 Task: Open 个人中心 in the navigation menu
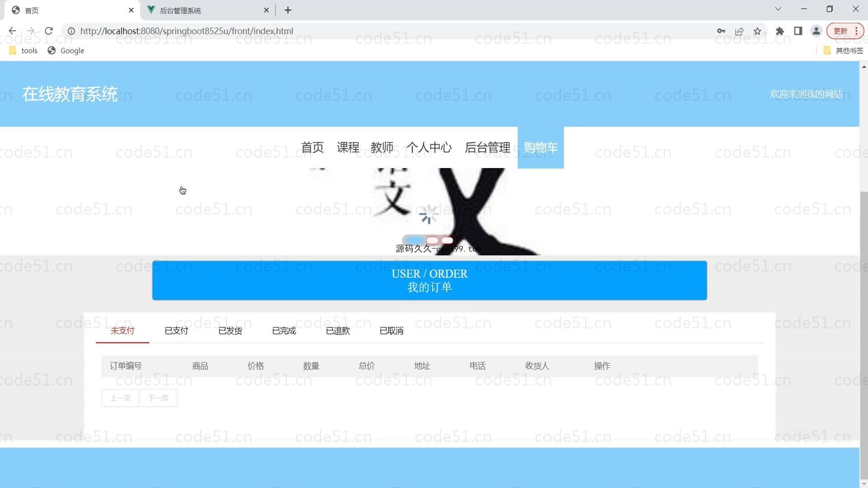[x=429, y=147]
